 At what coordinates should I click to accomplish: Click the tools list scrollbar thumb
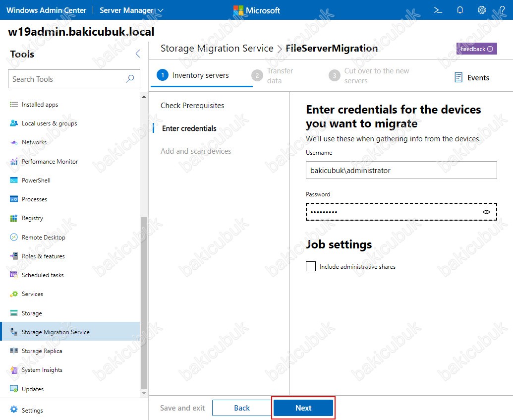pos(144,303)
